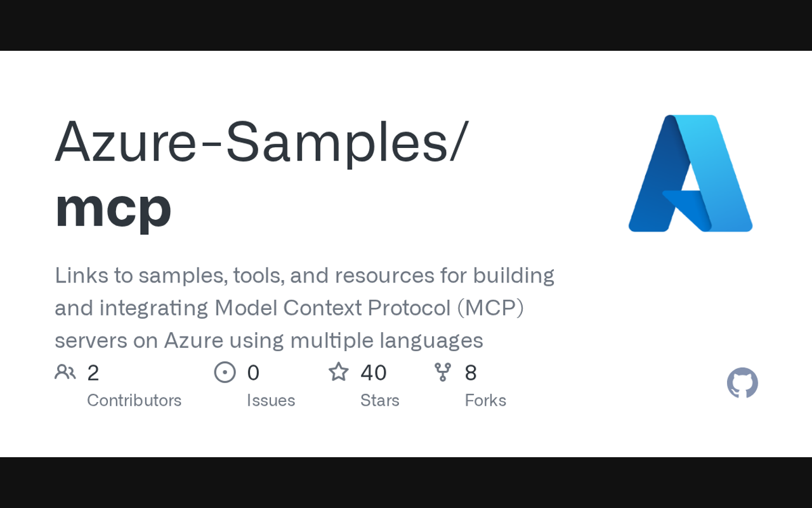Open the Azure-Samples owner name
This screenshot has height=508, width=812.
point(260,142)
